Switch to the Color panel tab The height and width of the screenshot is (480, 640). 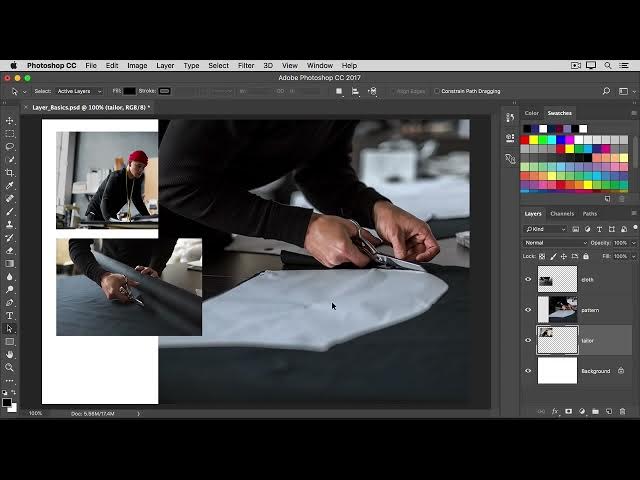tap(532, 113)
